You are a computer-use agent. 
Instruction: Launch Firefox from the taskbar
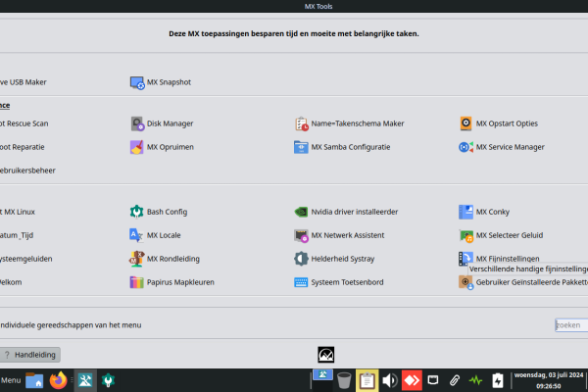coord(60,380)
